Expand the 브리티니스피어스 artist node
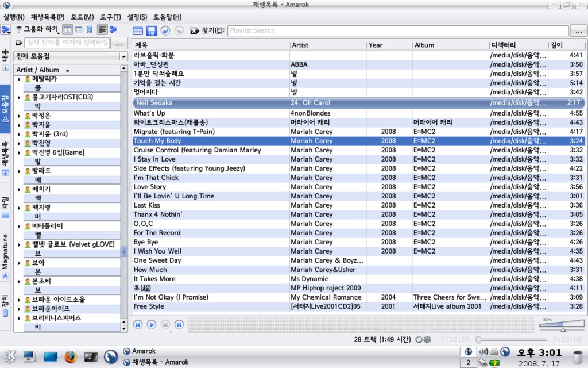The image size is (588, 368). pyautogui.click(x=19, y=319)
